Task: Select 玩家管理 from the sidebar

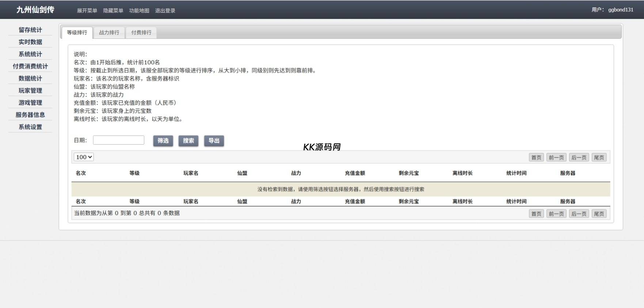Action: tap(30, 91)
